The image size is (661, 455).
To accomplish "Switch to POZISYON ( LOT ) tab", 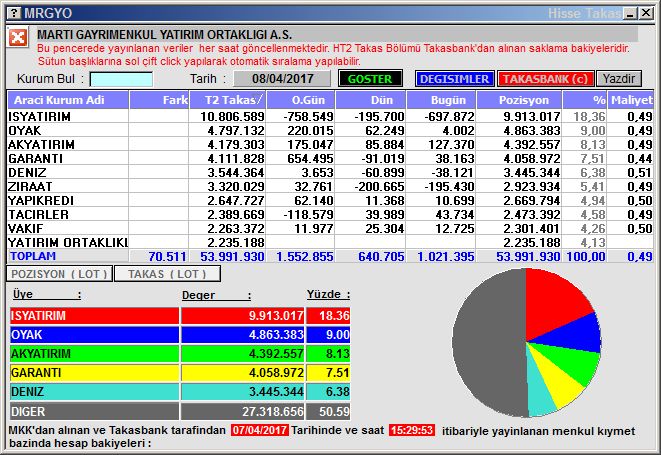I will pos(59,274).
